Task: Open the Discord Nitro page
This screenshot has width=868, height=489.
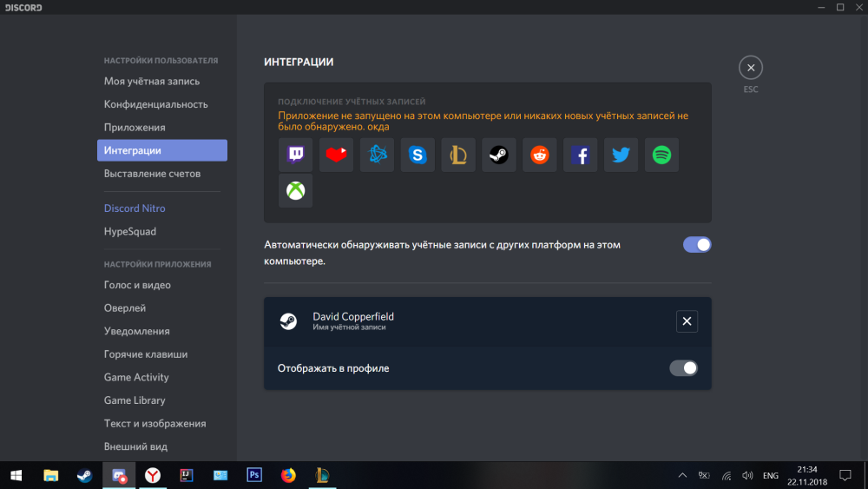Action: pyautogui.click(x=135, y=208)
